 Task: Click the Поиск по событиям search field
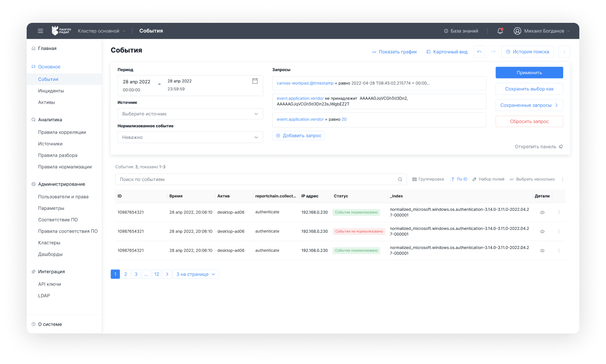pos(256,179)
